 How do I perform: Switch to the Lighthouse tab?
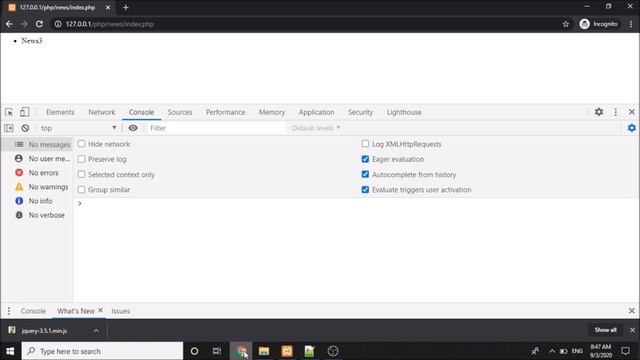point(404,112)
